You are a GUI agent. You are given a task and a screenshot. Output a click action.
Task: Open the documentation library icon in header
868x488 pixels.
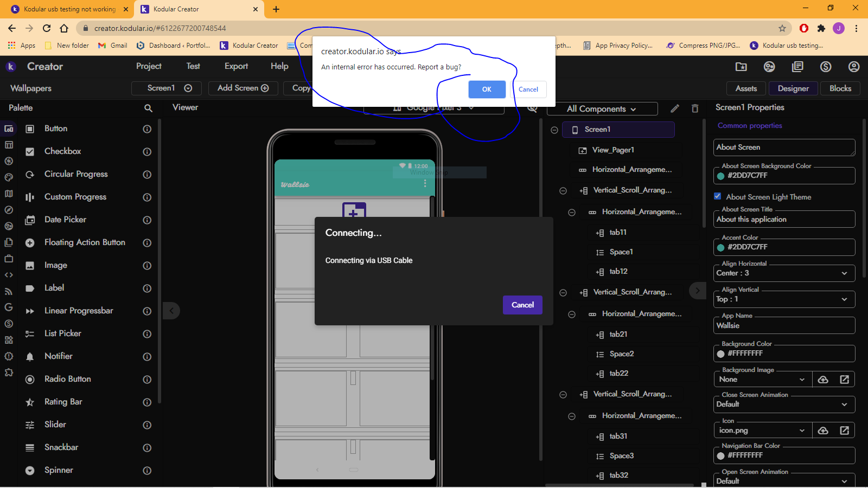click(x=797, y=67)
